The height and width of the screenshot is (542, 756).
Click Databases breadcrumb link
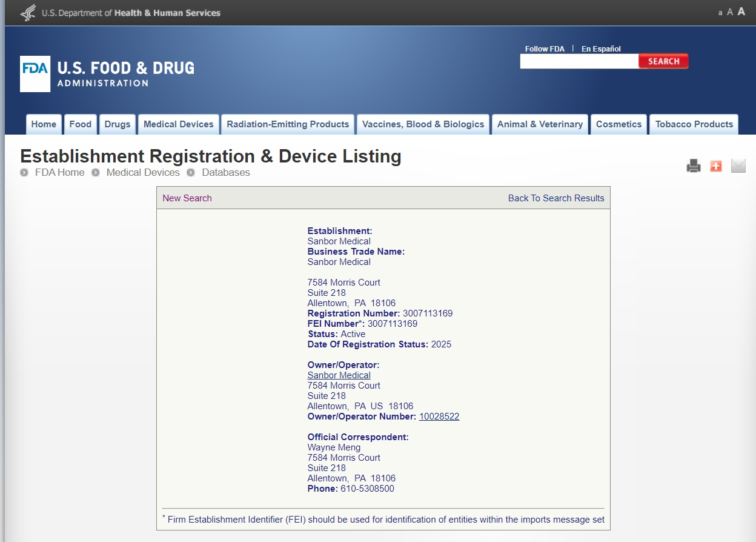pyautogui.click(x=226, y=172)
